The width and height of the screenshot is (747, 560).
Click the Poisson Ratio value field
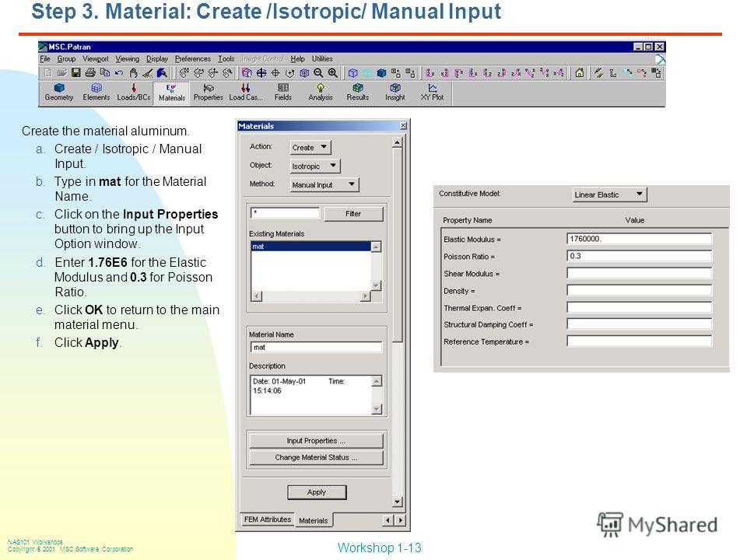pyautogui.click(x=640, y=256)
